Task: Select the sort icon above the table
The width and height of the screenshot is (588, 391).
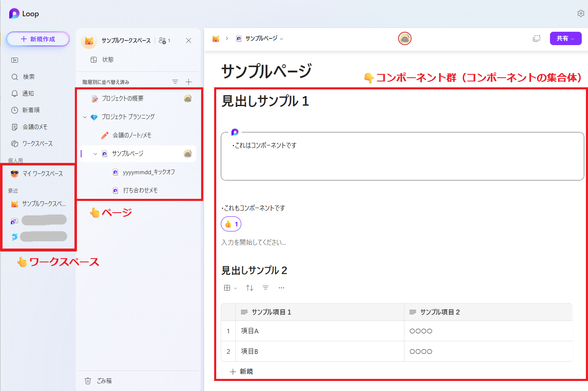Action: [249, 287]
